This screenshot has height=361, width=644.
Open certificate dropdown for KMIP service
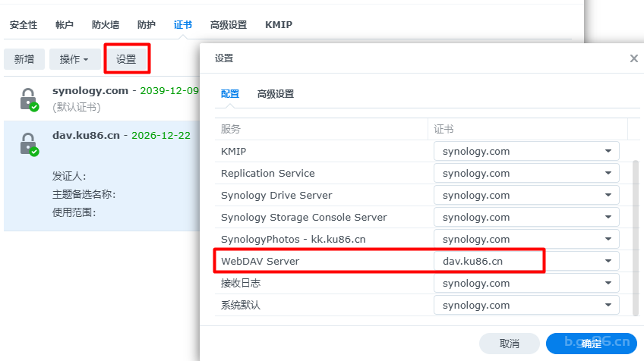(x=526, y=152)
